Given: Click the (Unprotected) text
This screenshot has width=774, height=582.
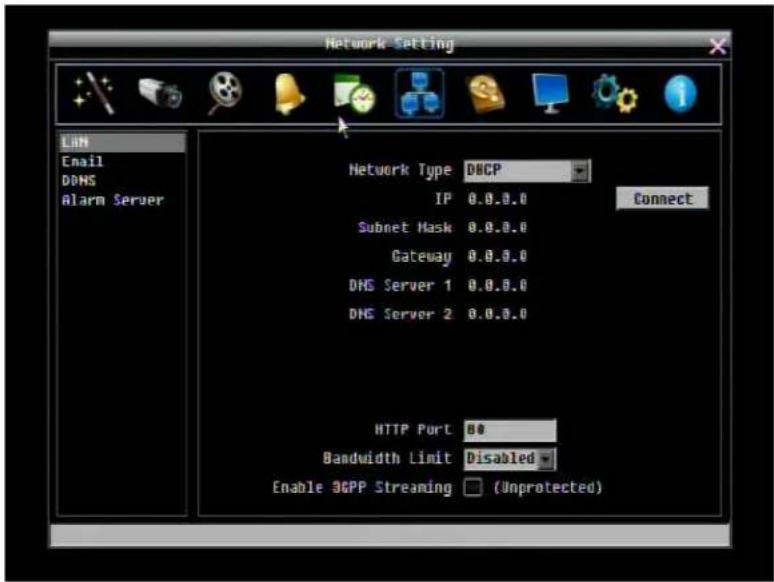Looking at the screenshot, I should pos(548,488).
